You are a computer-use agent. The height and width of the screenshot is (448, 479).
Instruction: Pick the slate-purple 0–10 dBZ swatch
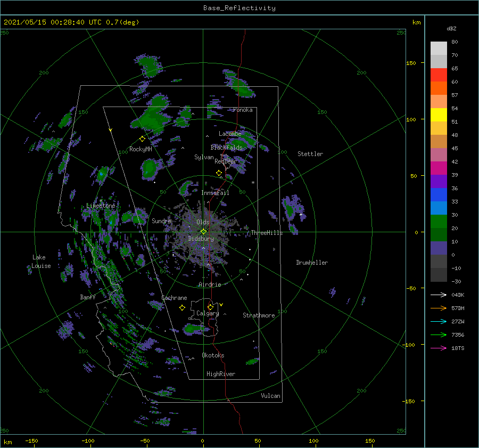(439, 248)
